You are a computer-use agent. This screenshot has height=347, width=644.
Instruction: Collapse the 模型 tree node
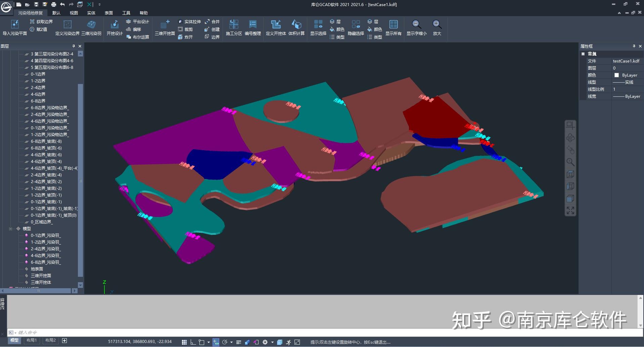pyautogui.click(x=10, y=228)
